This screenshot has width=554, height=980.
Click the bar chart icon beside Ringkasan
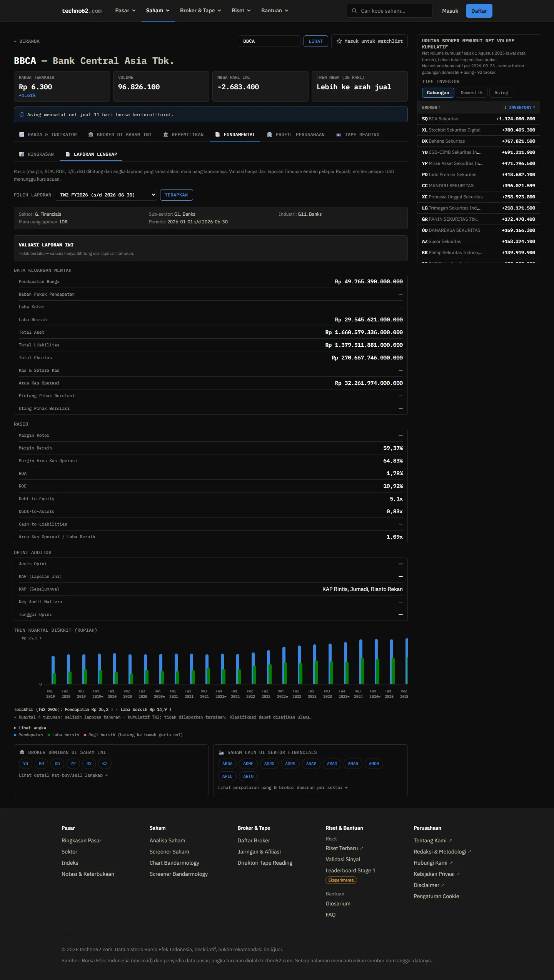pos(22,154)
